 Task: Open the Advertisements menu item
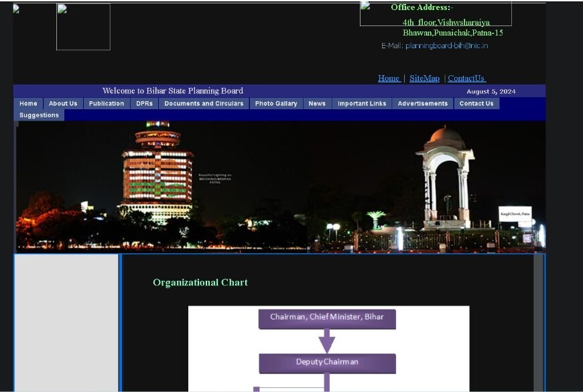(x=423, y=103)
